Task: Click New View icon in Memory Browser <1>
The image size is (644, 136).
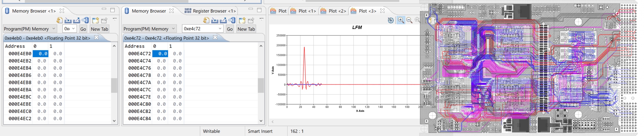Action: 95,20
